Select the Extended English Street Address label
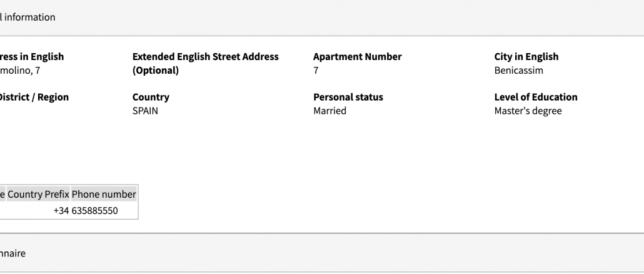Image resolution: width=644 pixels, height=274 pixels. click(x=205, y=63)
